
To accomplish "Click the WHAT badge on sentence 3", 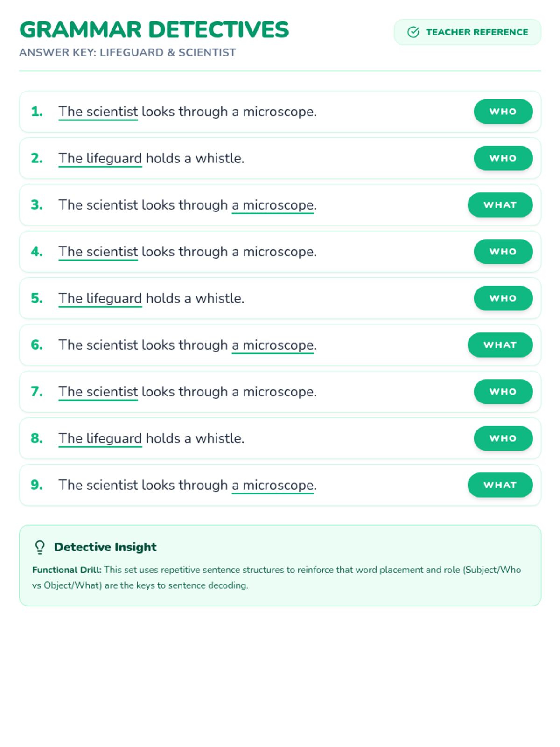I will (x=500, y=205).
